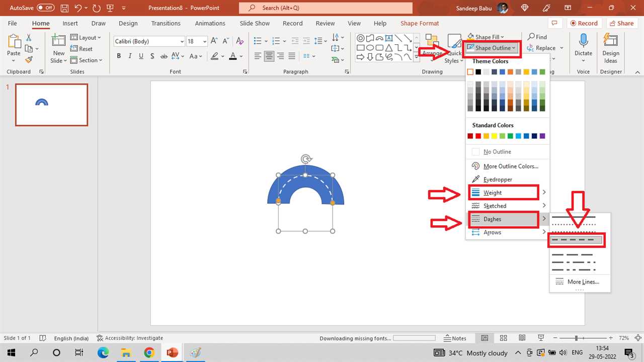Select the slide 1 thumbnail

pyautogui.click(x=51, y=105)
